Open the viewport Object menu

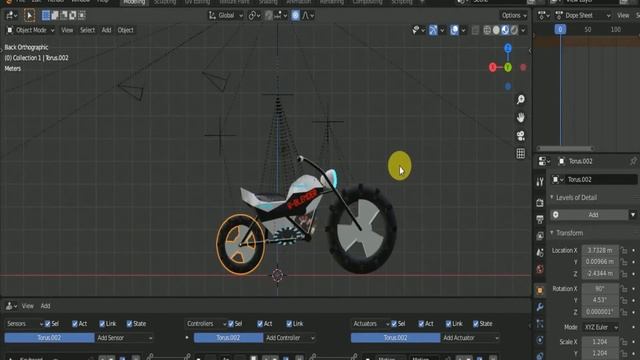tap(125, 30)
